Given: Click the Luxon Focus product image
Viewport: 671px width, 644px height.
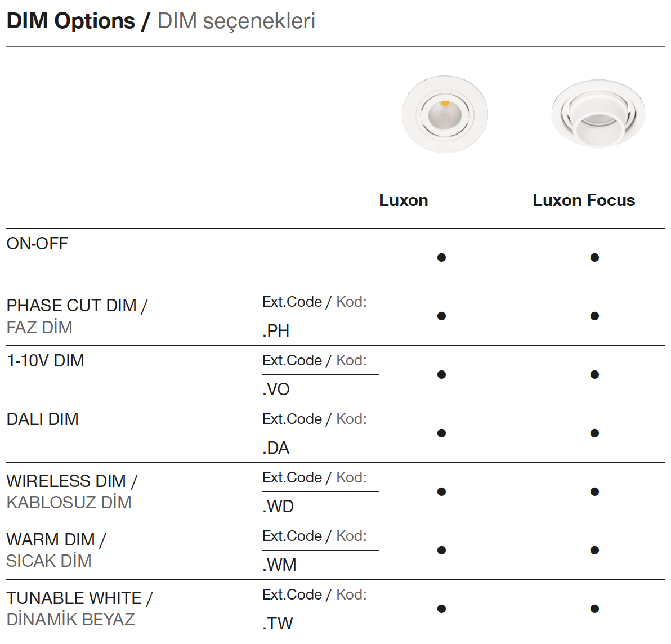Looking at the screenshot, I should click(598, 114).
